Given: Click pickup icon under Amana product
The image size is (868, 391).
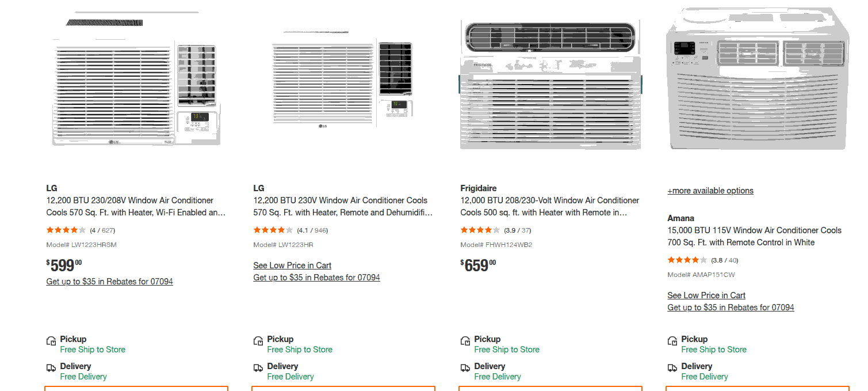Looking at the screenshot, I should click(672, 341).
